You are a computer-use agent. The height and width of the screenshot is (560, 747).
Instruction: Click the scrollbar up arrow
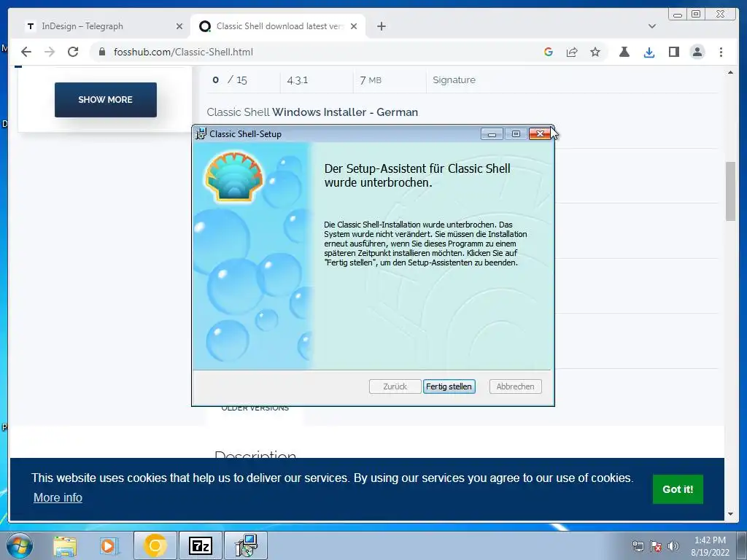pyautogui.click(x=730, y=72)
